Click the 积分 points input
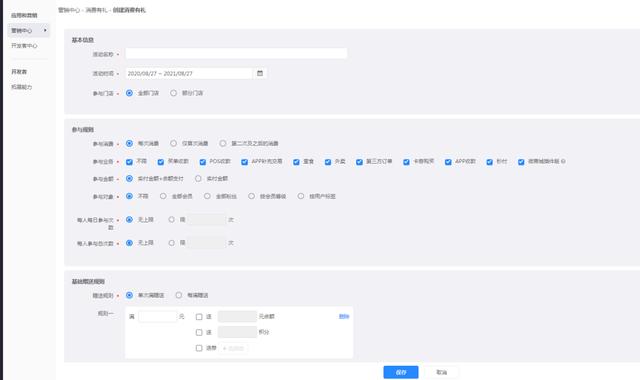 click(x=237, y=332)
